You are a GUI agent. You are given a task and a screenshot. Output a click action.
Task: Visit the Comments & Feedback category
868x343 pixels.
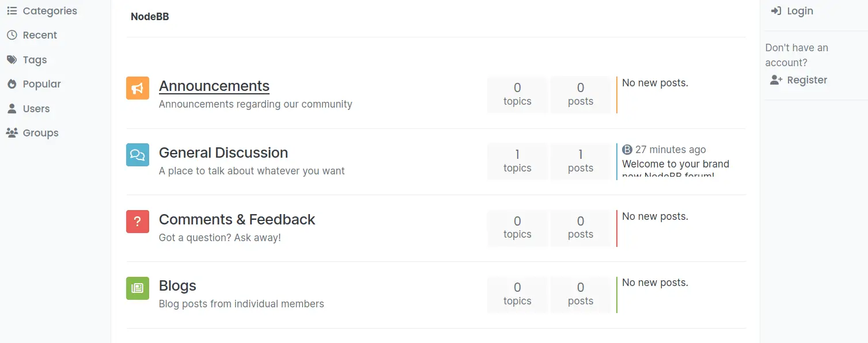coord(237,219)
